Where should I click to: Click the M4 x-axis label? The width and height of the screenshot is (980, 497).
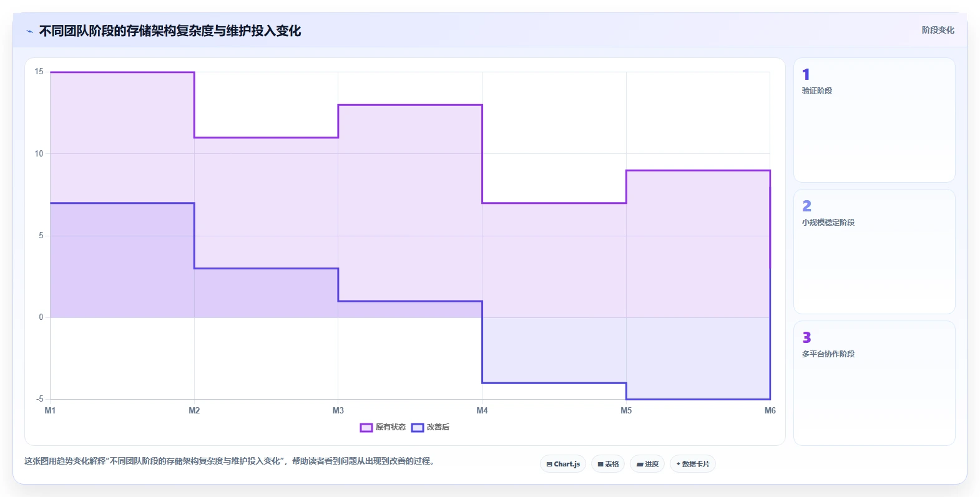482,410
